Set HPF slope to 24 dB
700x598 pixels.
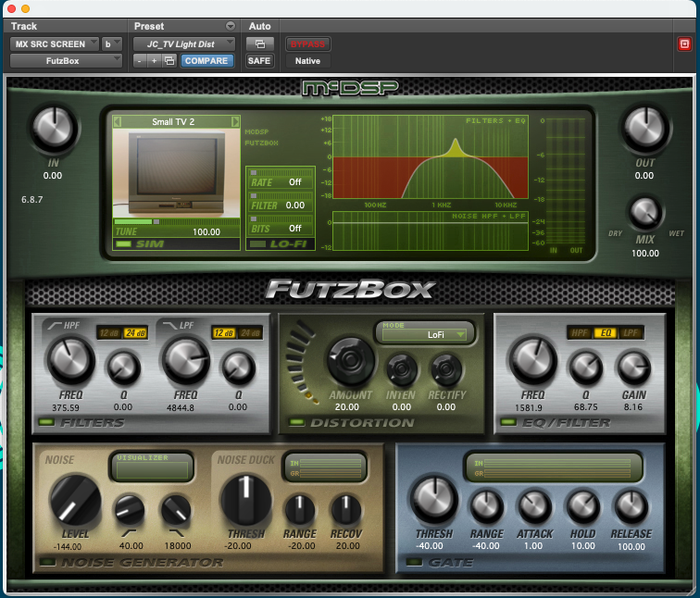pyautogui.click(x=135, y=333)
